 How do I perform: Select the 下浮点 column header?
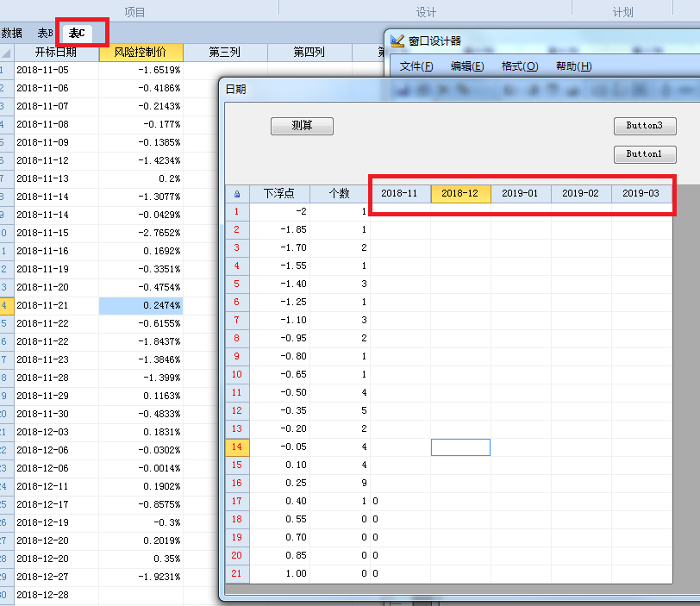point(279,194)
